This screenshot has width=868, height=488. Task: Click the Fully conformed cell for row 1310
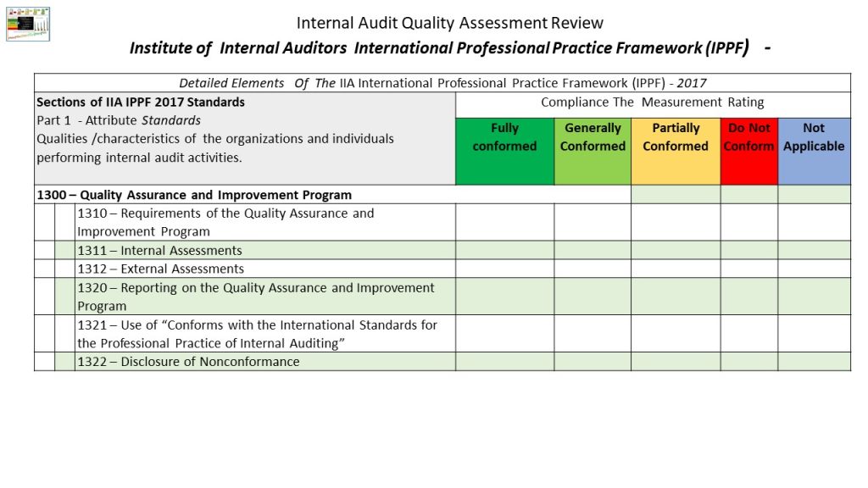pos(505,222)
